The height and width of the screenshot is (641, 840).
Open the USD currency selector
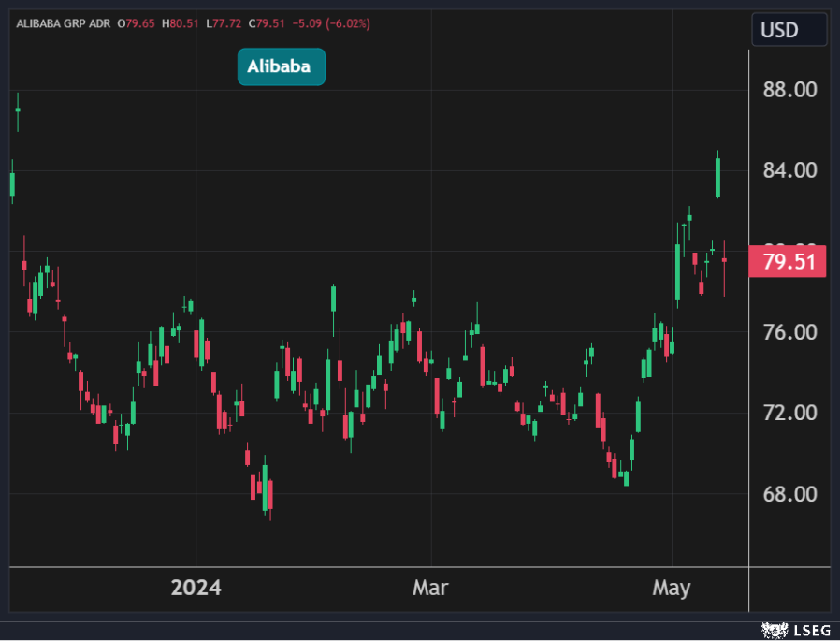point(789,30)
